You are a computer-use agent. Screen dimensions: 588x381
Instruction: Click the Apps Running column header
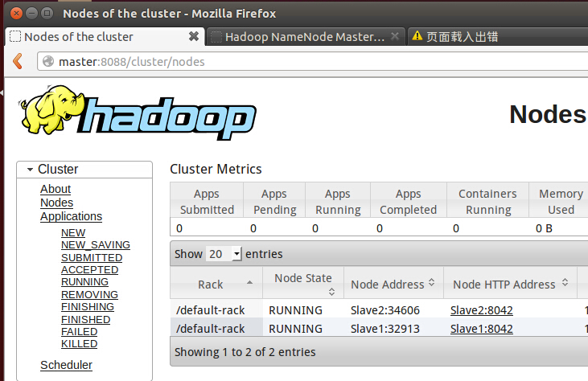point(338,202)
